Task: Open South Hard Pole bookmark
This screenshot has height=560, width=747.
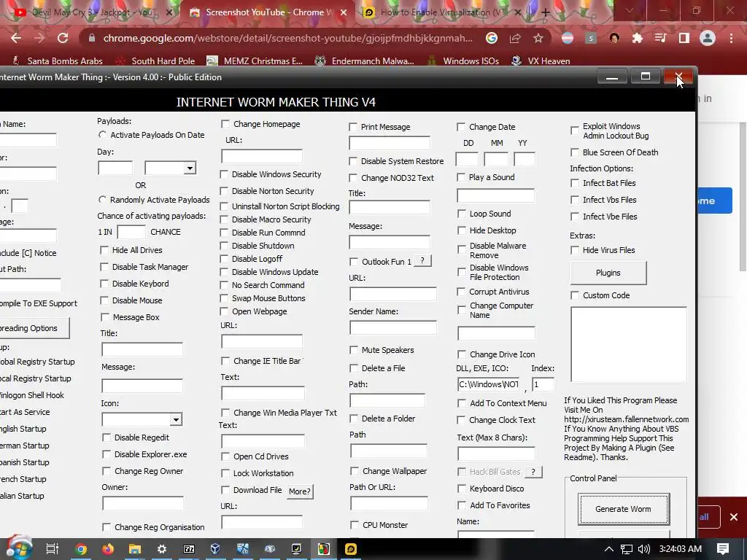Action: click(156, 61)
